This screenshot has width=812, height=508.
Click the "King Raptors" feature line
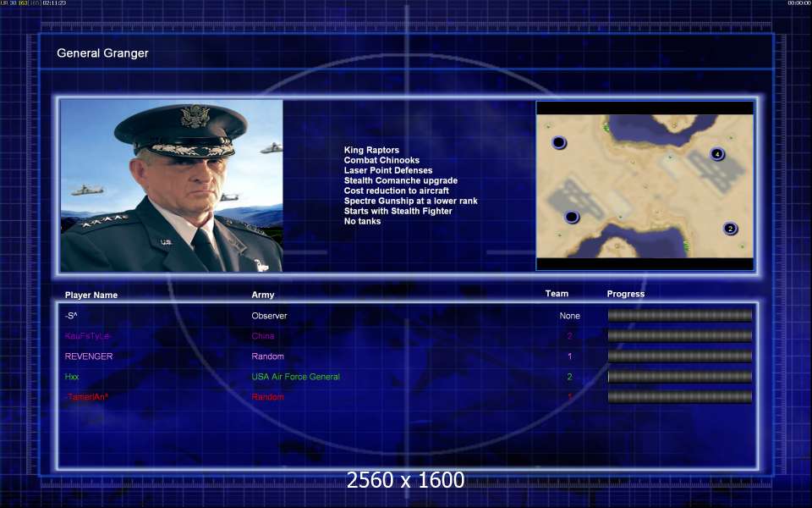371,150
